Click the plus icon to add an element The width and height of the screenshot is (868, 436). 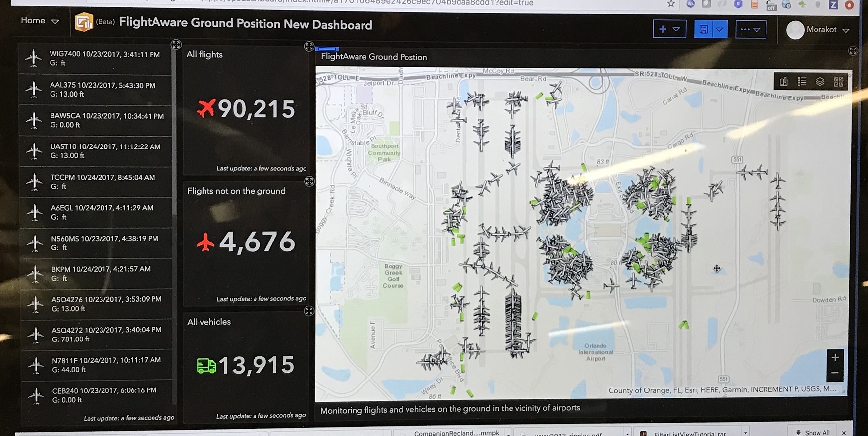[x=663, y=29]
